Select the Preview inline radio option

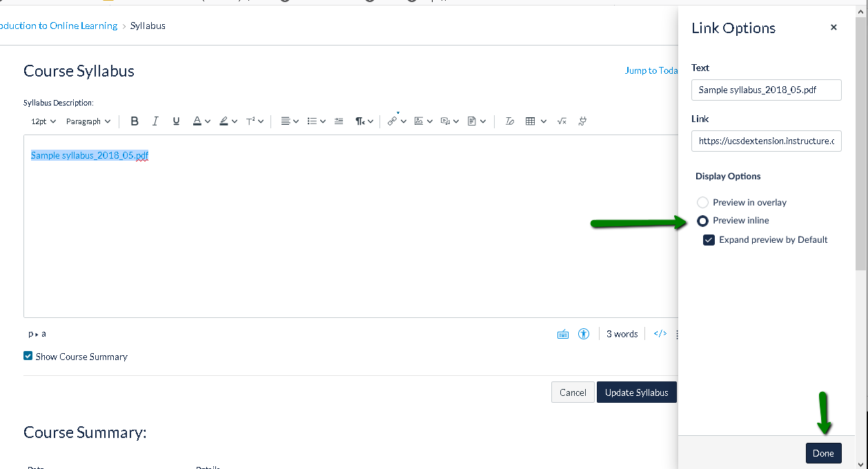click(702, 221)
